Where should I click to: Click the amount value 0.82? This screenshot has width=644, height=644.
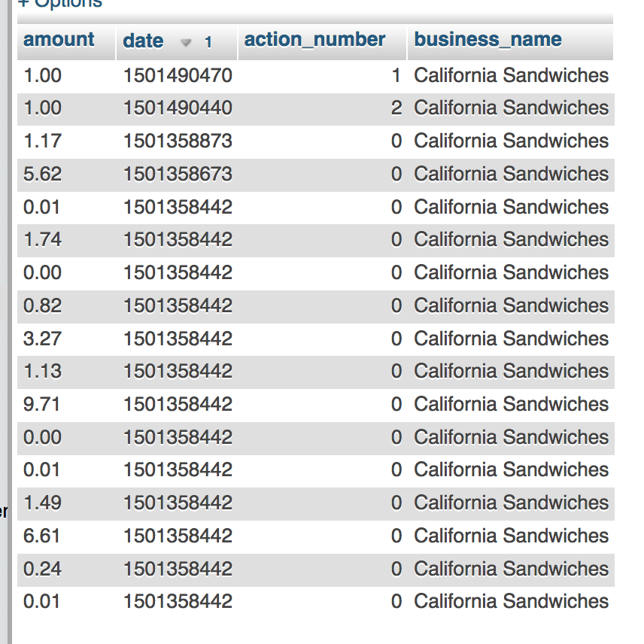click(42, 306)
